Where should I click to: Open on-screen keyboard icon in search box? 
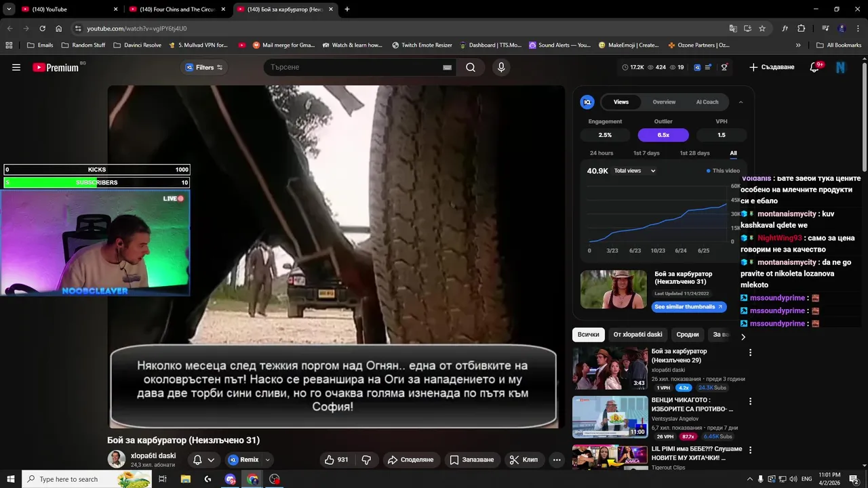[x=447, y=67]
